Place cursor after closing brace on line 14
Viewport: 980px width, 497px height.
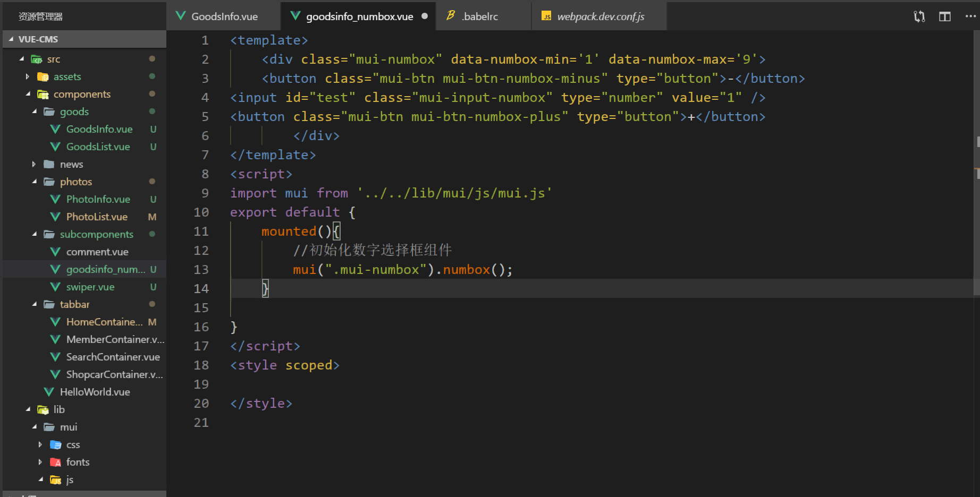coord(269,289)
